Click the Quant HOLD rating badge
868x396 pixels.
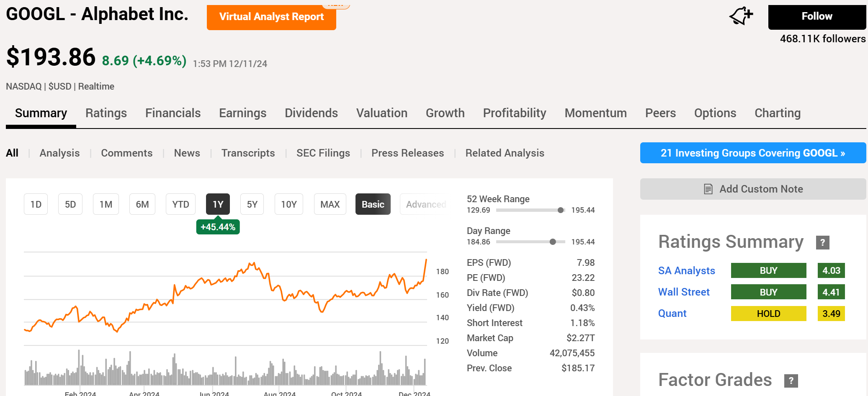768,314
